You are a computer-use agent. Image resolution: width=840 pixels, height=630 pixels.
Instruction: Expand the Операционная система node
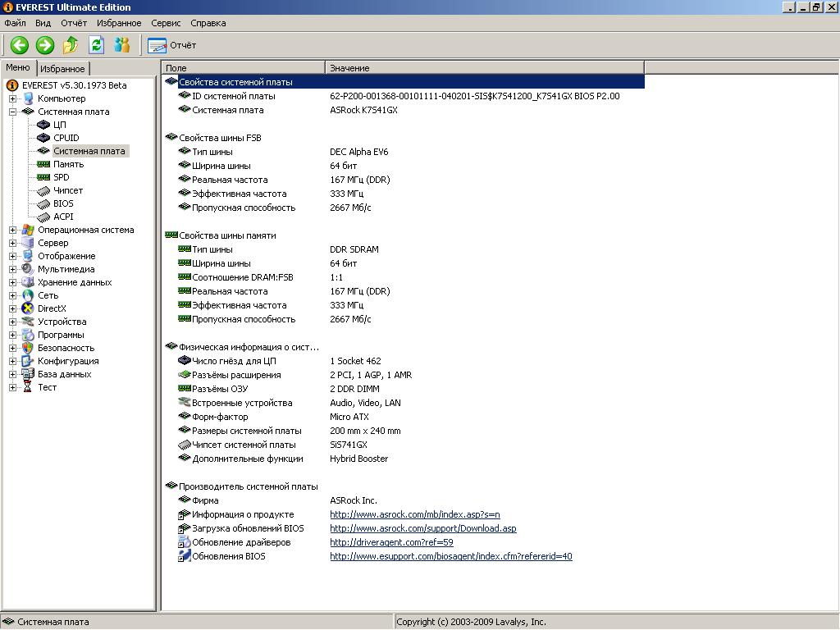tap(13, 230)
